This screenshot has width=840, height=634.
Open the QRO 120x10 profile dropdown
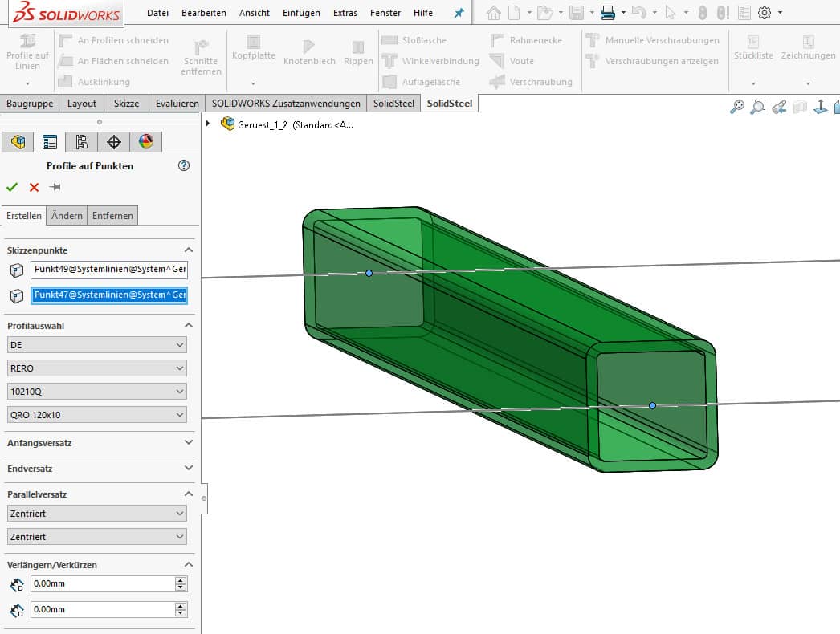point(96,415)
